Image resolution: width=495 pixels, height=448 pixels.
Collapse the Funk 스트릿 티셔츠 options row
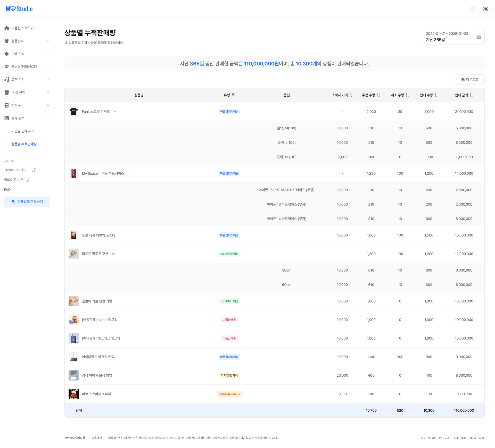115,112
